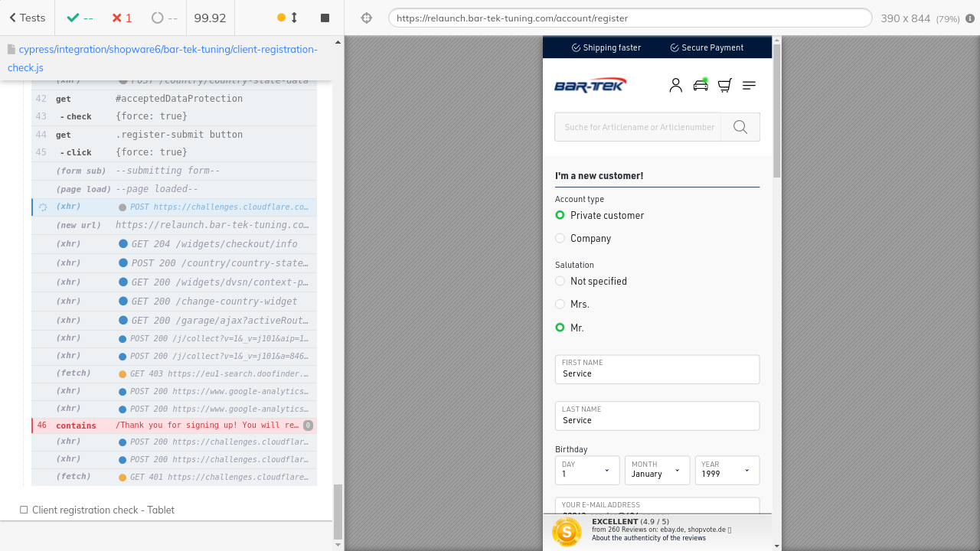980x551 pixels.
Task: Click the failed contains command row
Action: pyautogui.click(x=174, y=425)
